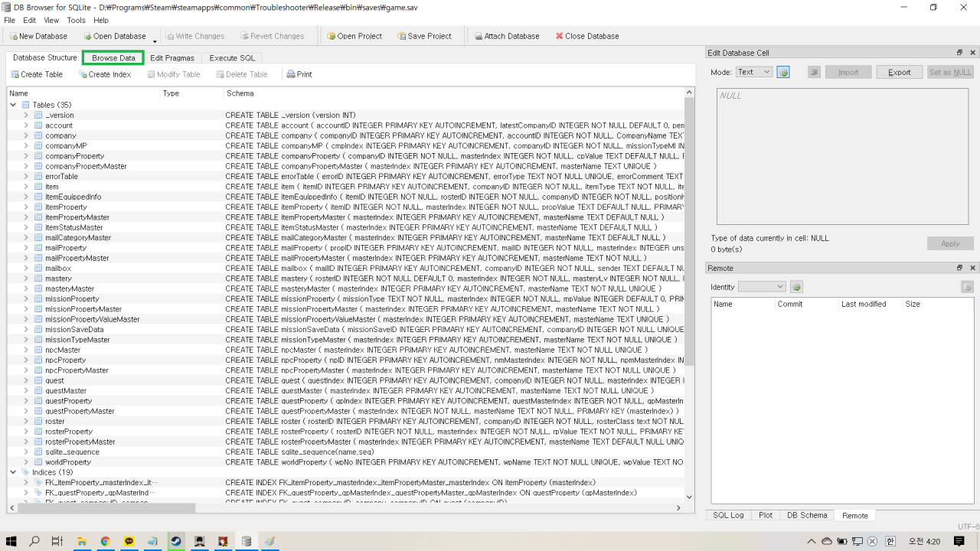Expand the roster table node

click(26, 422)
